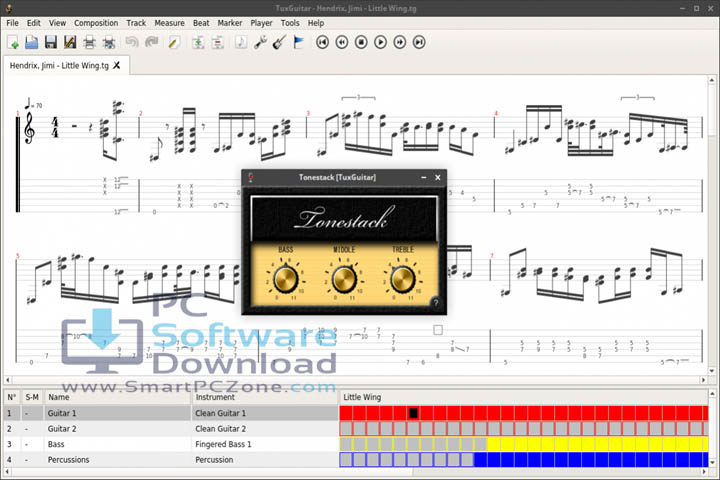This screenshot has width=720, height=480.
Task: Open the View menu
Action: (x=57, y=23)
